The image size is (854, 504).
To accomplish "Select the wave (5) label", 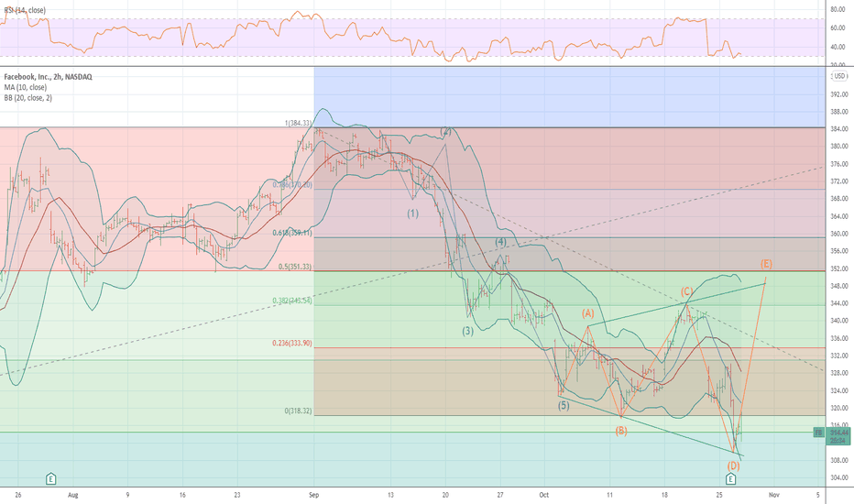I will [x=564, y=405].
